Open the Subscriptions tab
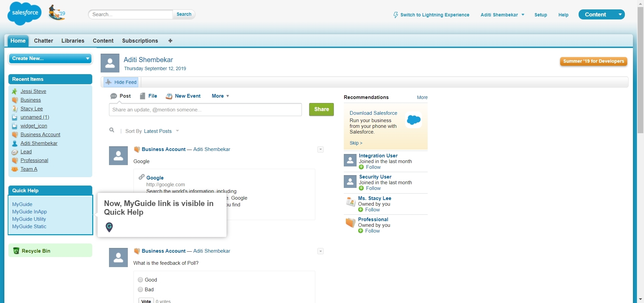 tap(140, 41)
